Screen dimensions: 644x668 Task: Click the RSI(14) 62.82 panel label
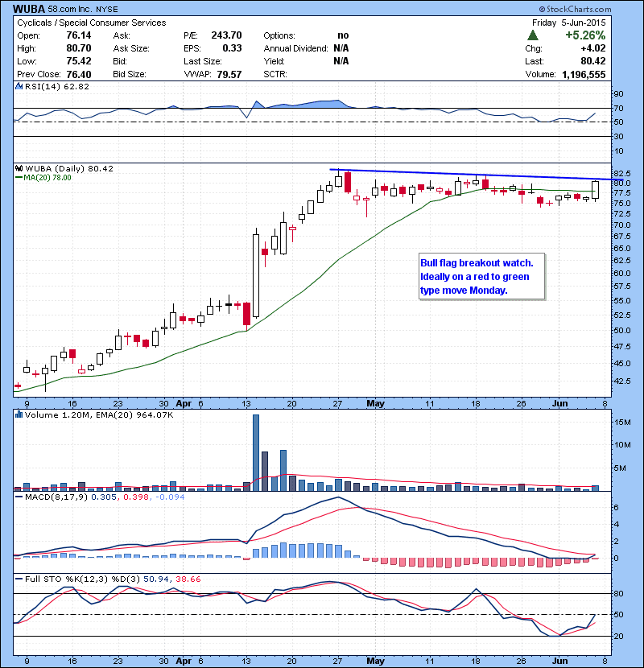57,86
